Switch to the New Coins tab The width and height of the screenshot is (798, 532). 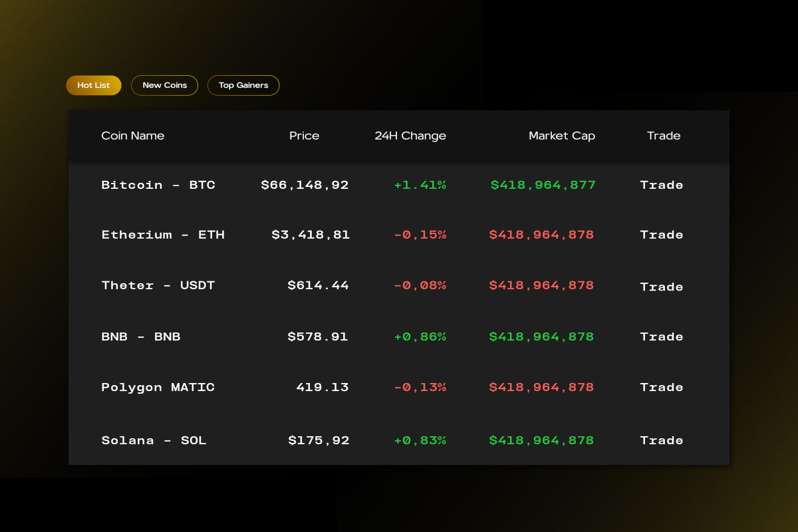[164, 85]
